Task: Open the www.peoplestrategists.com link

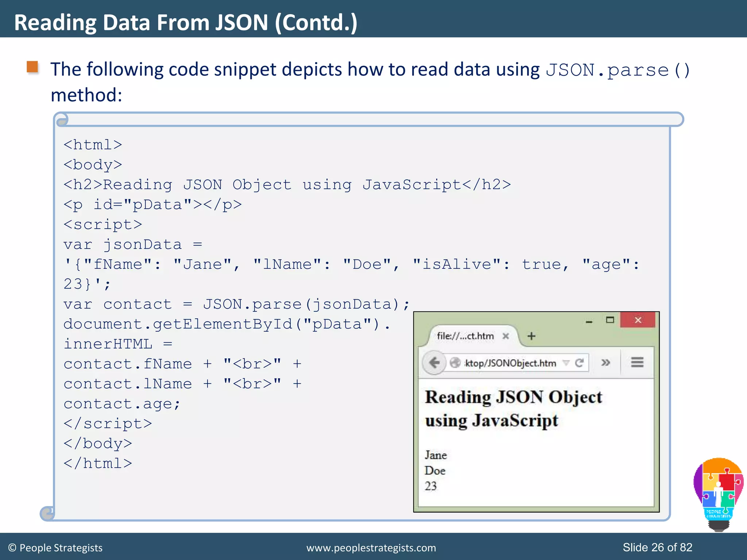Action: coord(371,548)
